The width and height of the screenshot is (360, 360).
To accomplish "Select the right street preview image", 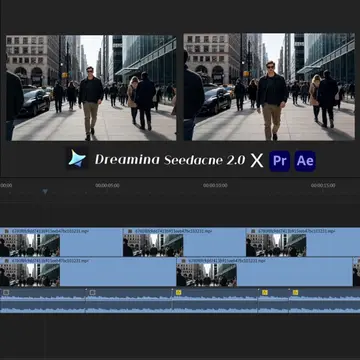I will (x=269, y=87).
